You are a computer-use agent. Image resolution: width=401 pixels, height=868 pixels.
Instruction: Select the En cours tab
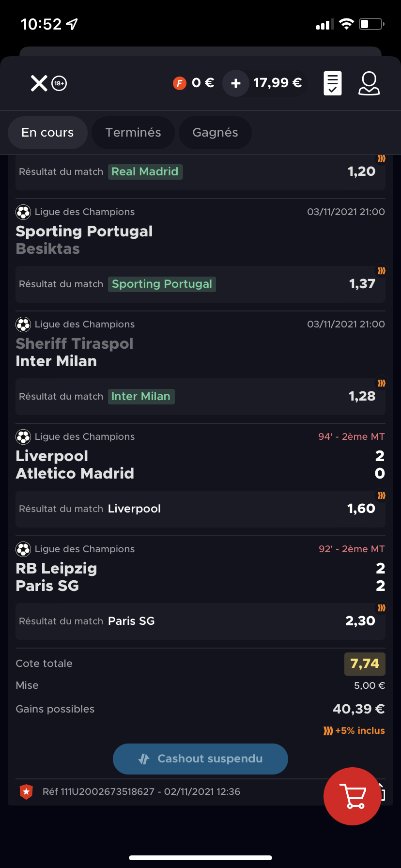47,133
